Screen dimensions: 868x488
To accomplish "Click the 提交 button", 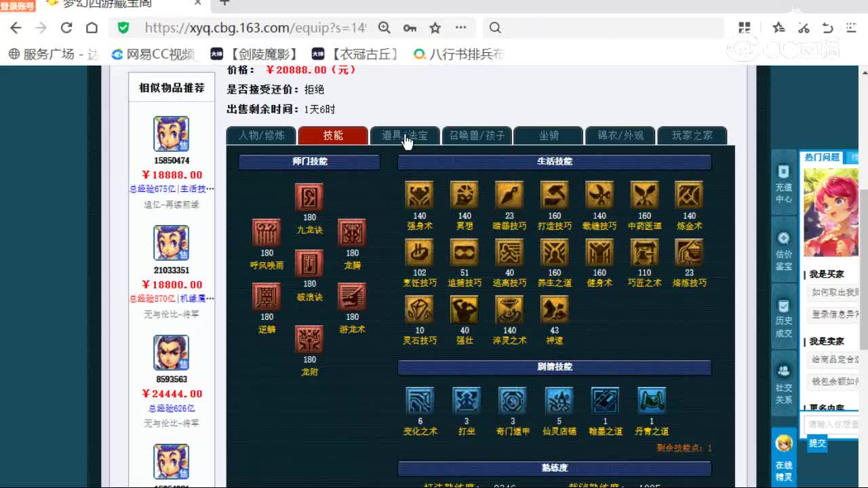I will 817,443.
